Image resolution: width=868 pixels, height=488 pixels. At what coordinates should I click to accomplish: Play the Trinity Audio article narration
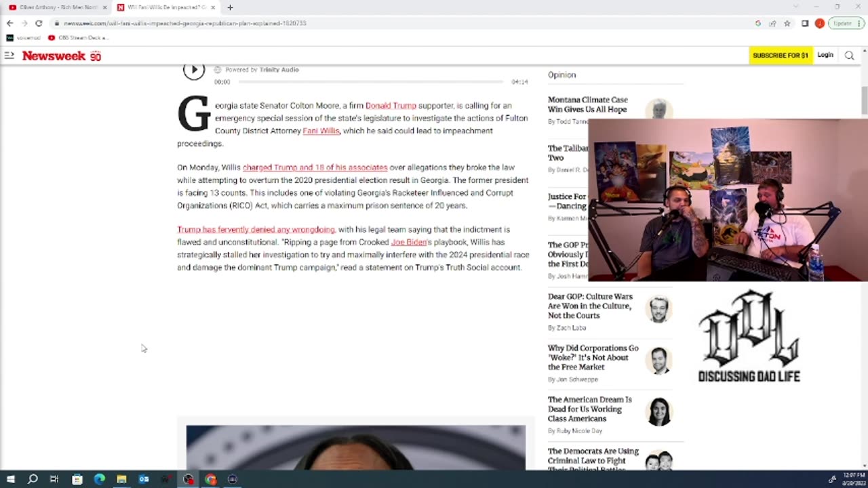point(194,70)
